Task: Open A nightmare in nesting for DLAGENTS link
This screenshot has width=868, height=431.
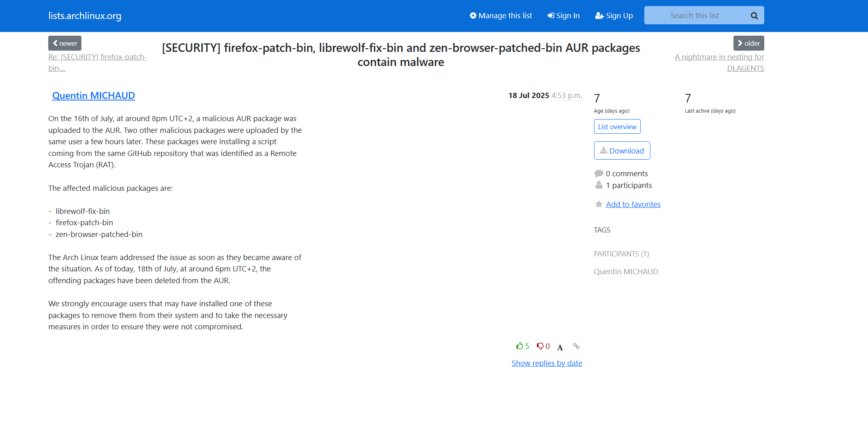Action: (x=719, y=62)
